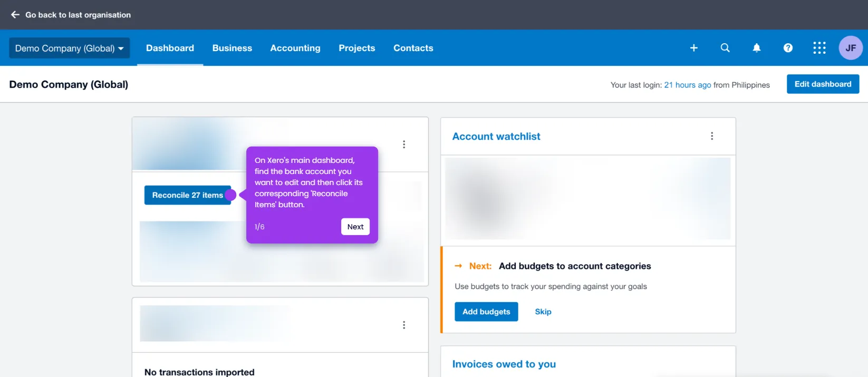868x377 pixels.
Task: Click the 21 hours ago login link
Action: [688, 85]
